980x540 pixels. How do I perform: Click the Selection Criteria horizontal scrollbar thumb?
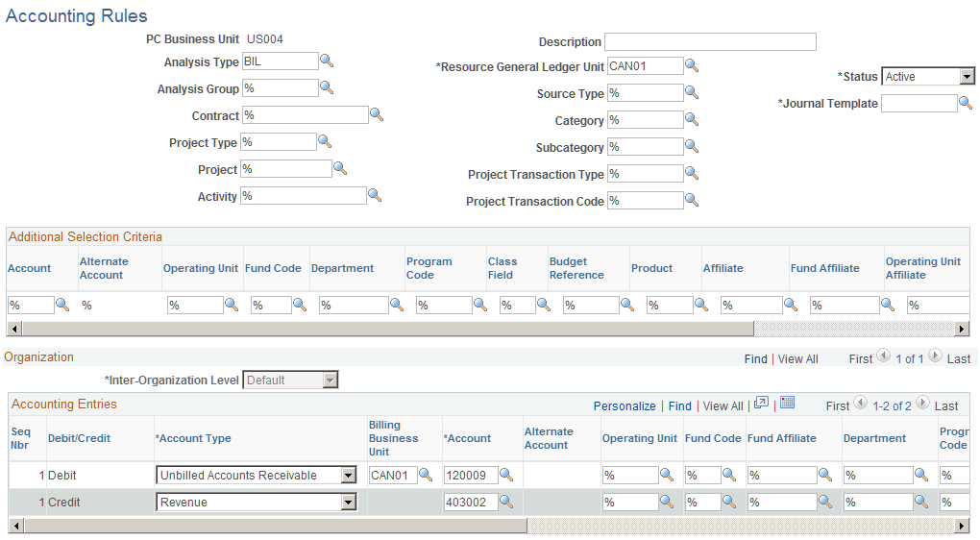[x=387, y=328]
